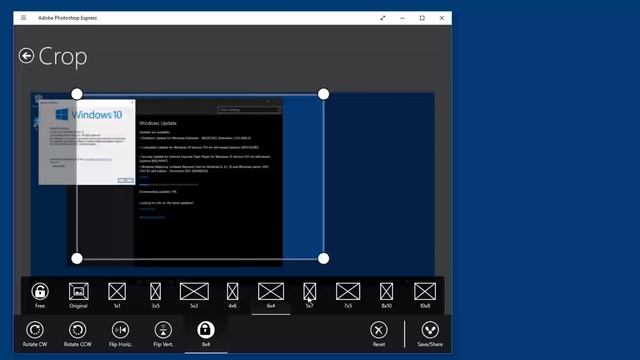Select the Free aspect ratio option

click(x=40, y=295)
